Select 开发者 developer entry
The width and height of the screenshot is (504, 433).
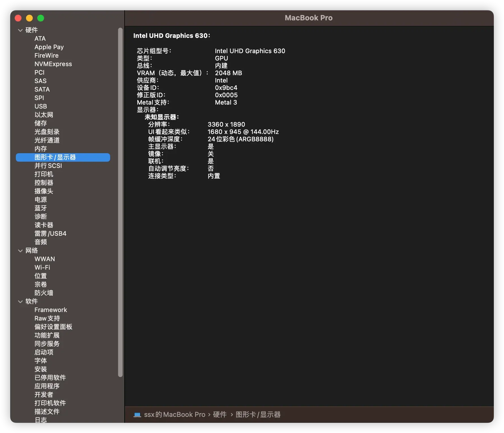[x=44, y=395]
